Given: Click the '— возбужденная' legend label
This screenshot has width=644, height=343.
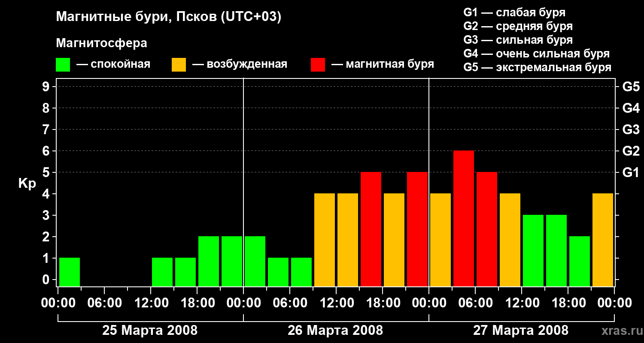Looking at the screenshot, I should coord(240,64).
